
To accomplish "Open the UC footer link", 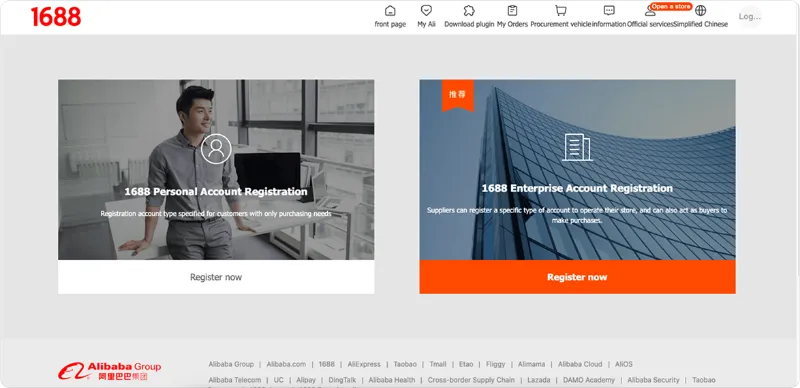I will pyautogui.click(x=279, y=380).
